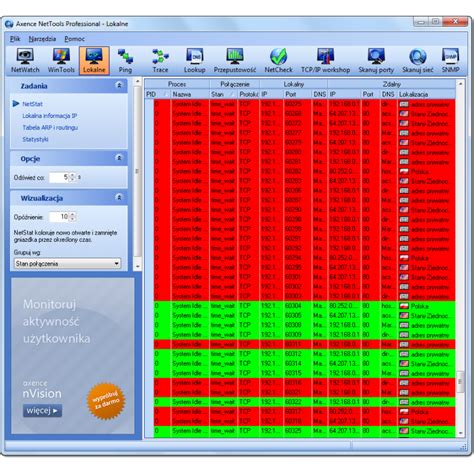Open the Pomoc menu

coord(75,39)
